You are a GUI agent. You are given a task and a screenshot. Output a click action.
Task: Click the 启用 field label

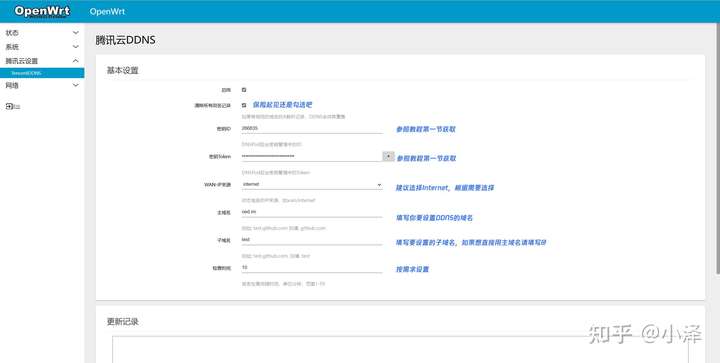point(226,90)
